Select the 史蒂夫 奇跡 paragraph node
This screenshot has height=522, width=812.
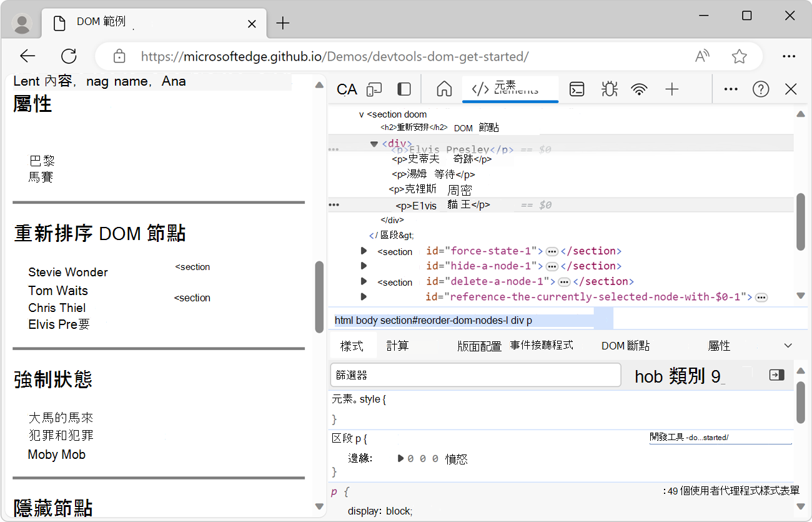442,159
